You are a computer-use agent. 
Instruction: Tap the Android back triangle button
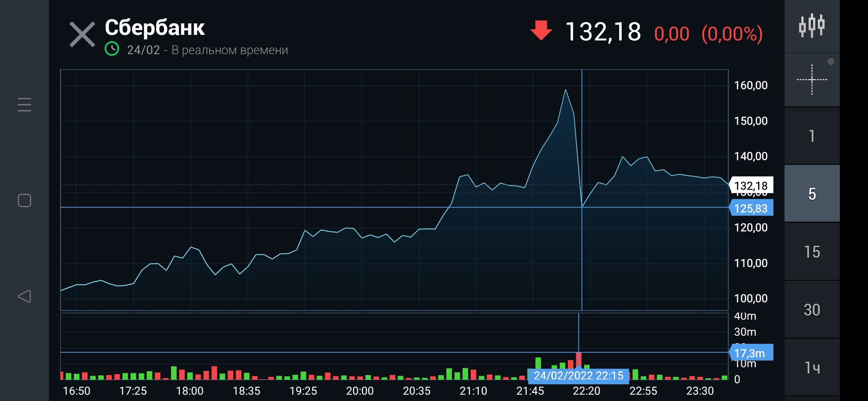click(x=25, y=296)
